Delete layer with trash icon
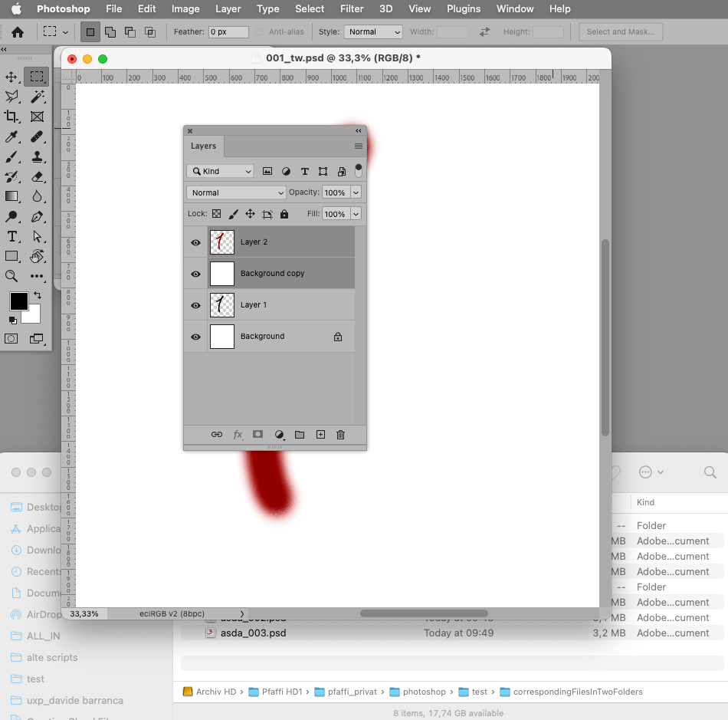728x720 pixels. (340, 434)
